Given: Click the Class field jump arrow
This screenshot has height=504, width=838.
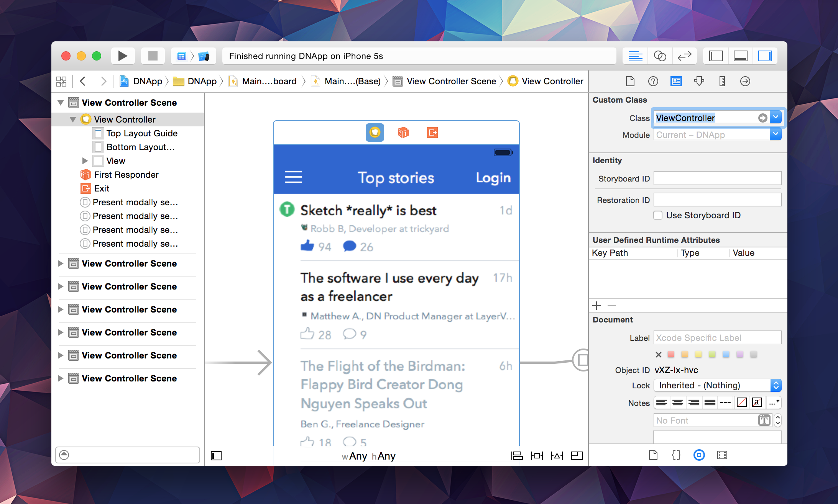Looking at the screenshot, I should 763,118.
